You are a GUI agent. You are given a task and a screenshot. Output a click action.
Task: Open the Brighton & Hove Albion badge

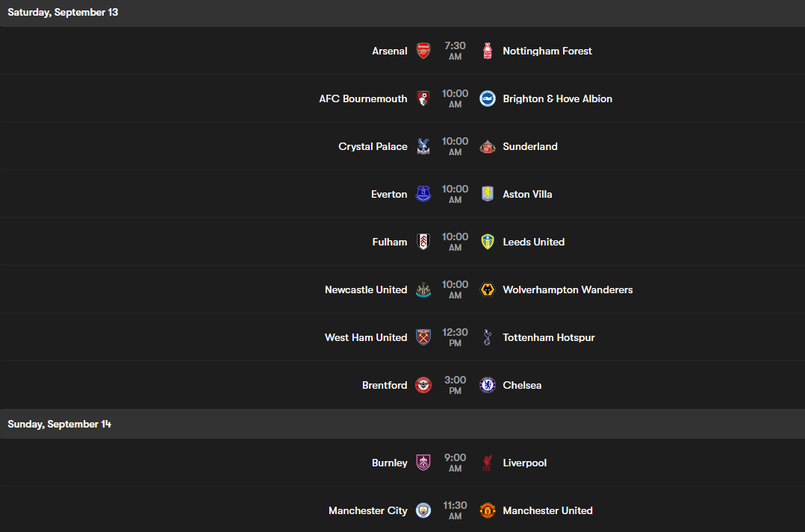487,98
